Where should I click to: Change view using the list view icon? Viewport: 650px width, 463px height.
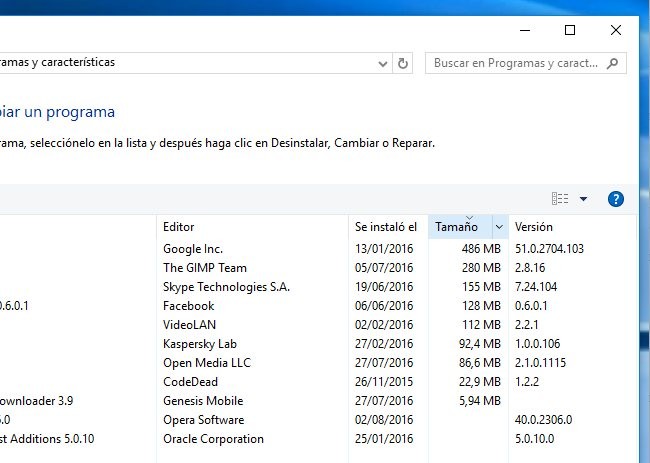tap(560, 199)
